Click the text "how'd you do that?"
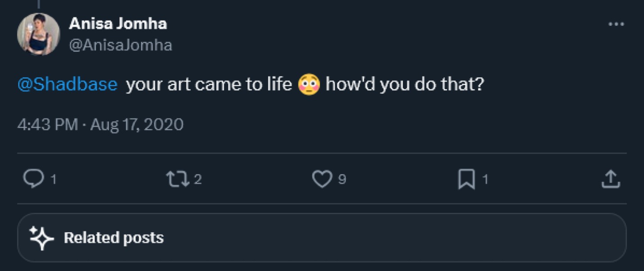This screenshot has width=644, height=271. [404, 85]
